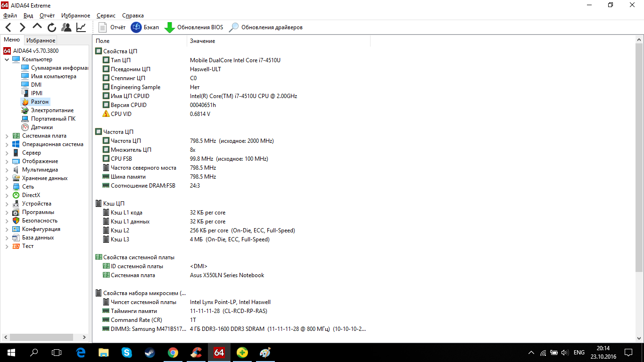Select the IPMI tree item
Screen dimensions: 644x362
(37, 93)
